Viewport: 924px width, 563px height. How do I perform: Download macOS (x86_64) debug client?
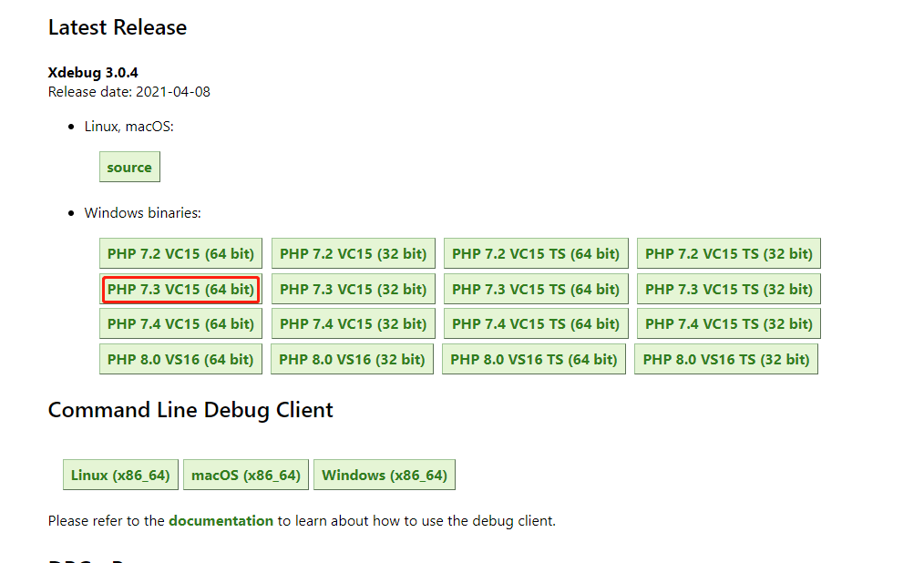click(x=246, y=476)
